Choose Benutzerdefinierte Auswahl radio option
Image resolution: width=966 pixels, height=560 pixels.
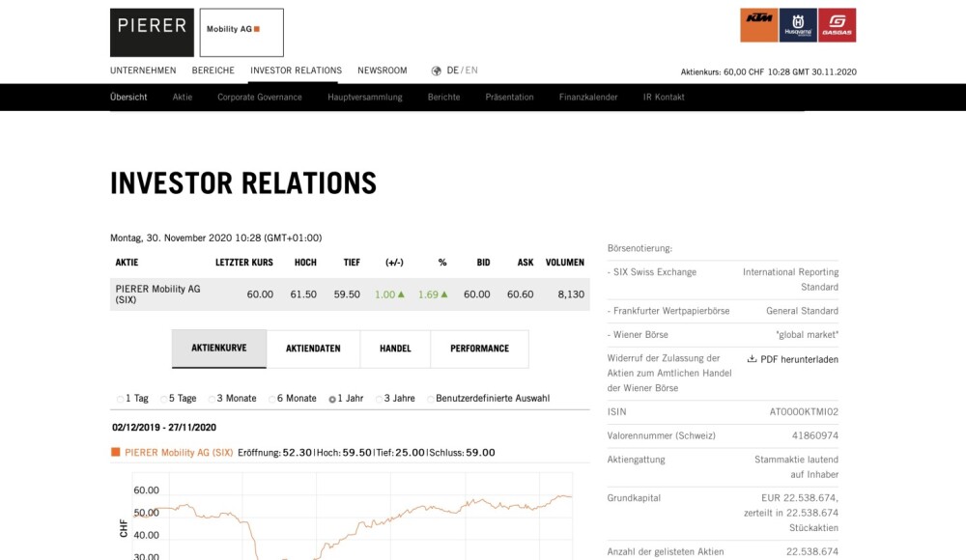pos(431,399)
